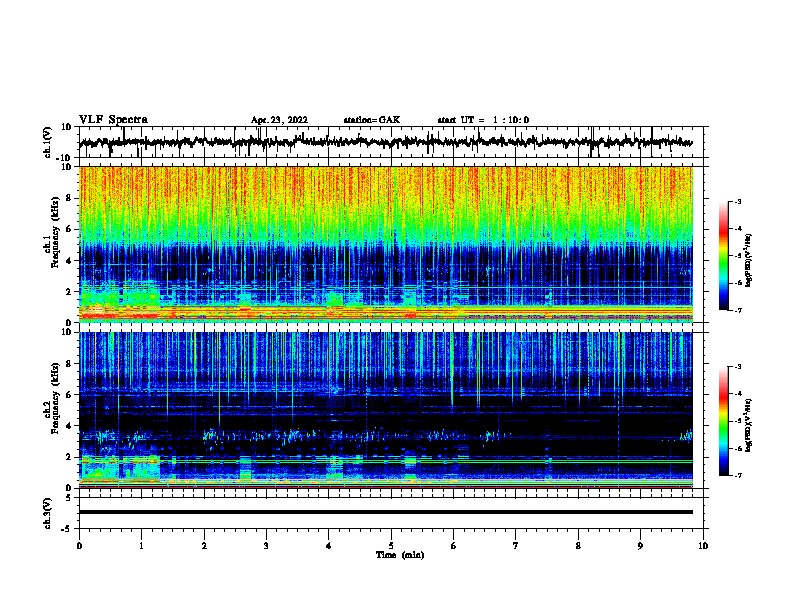Image resolution: width=792 pixels, height=612 pixels.
Task: Click the time axis end tick label "10"
Action: [703, 546]
